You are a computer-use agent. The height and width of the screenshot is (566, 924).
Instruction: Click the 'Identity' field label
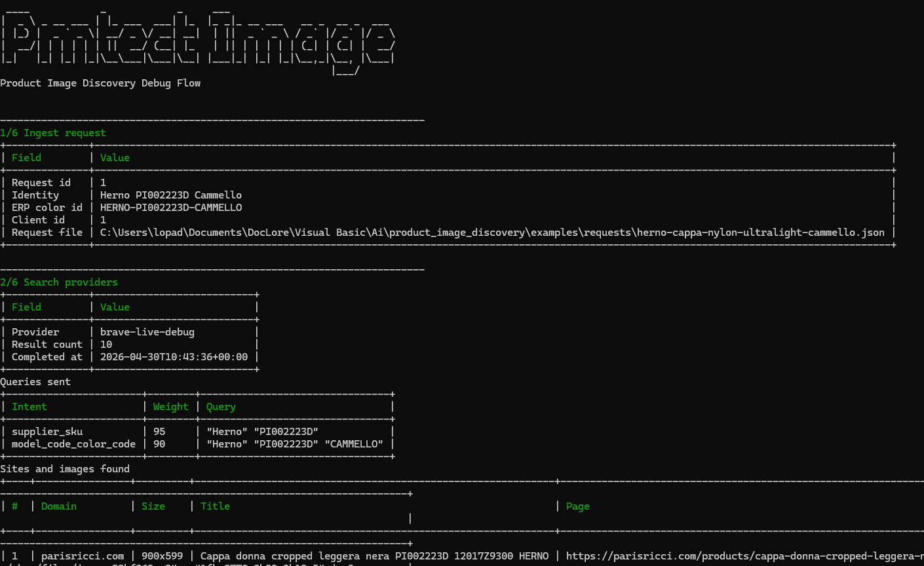coord(35,195)
